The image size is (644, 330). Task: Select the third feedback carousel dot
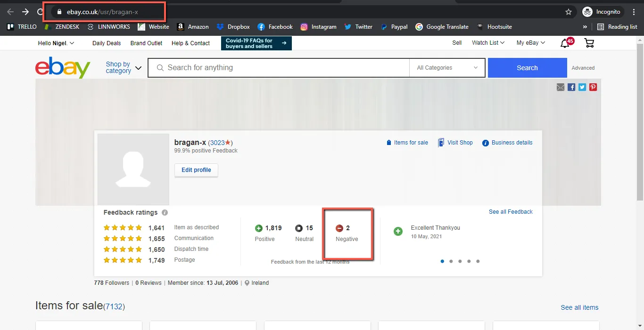coord(460,261)
